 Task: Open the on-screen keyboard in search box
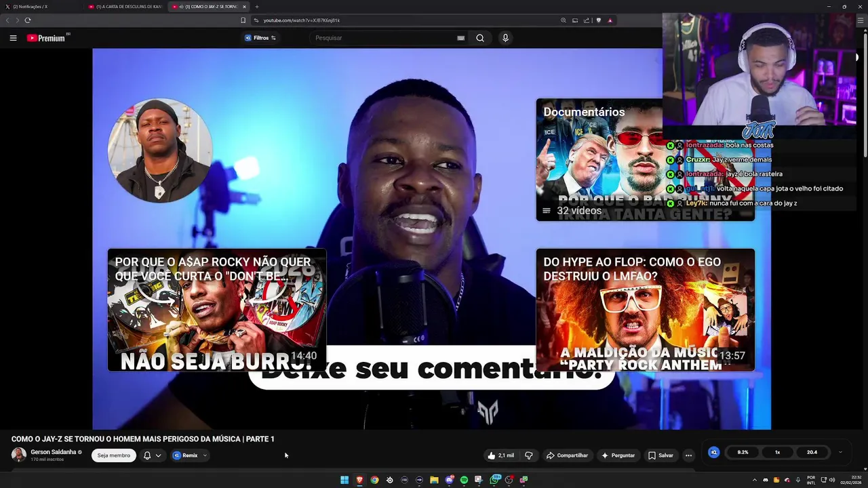461,38
